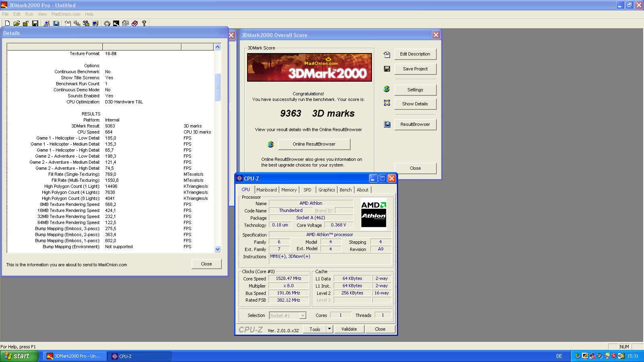
Task: Switch to the Graphics tab in CPU-Z
Action: point(326,190)
